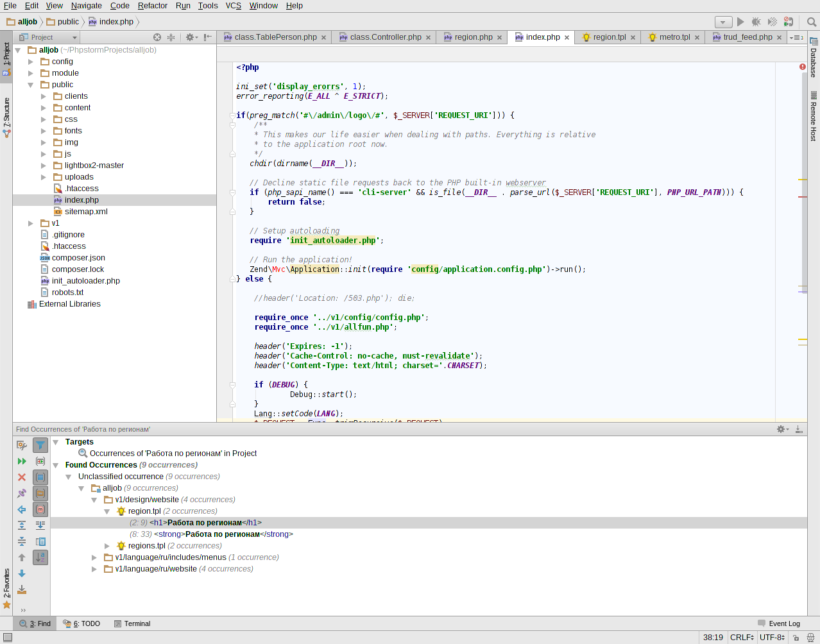This screenshot has width=820, height=644.
Task: Open the 6: TODO tool window
Action: pos(81,623)
